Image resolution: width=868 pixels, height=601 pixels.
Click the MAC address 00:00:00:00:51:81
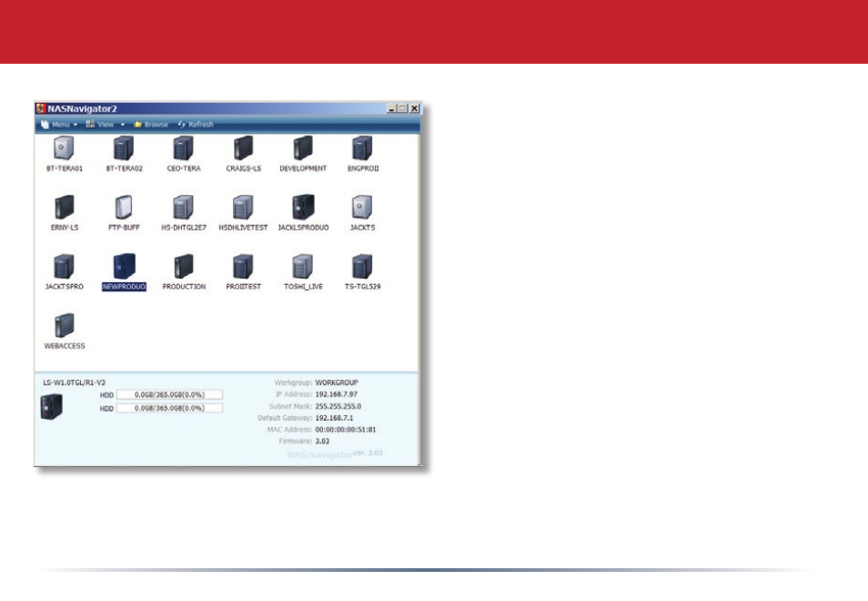[346, 429]
